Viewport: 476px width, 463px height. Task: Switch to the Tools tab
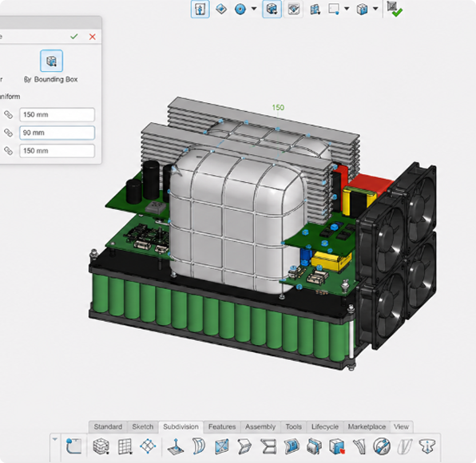point(294,427)
